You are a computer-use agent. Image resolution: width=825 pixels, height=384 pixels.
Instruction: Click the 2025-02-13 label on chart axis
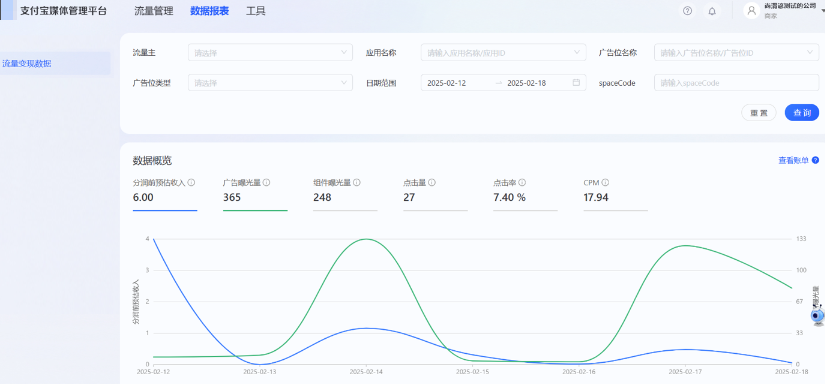[259, 371]
